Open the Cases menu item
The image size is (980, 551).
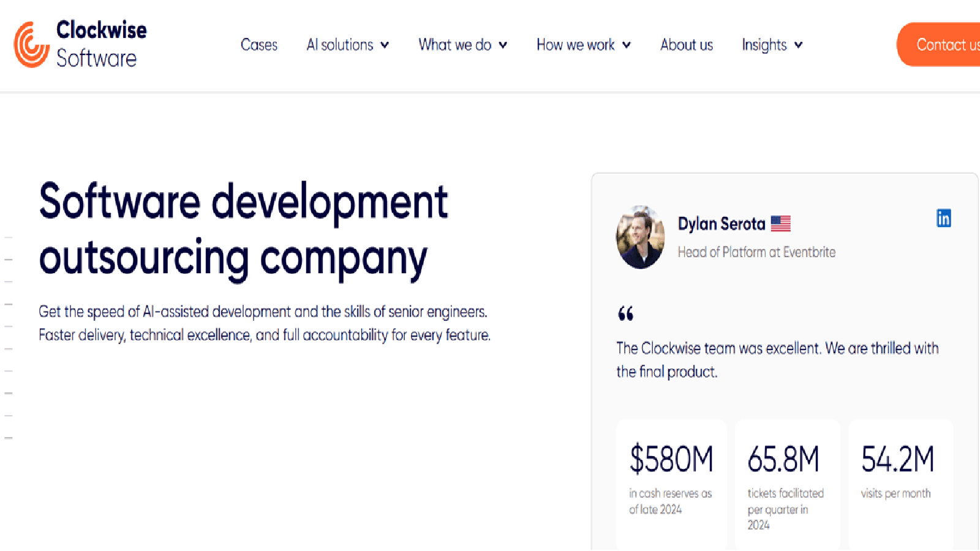pyautogui.click(x=259, y=45)
